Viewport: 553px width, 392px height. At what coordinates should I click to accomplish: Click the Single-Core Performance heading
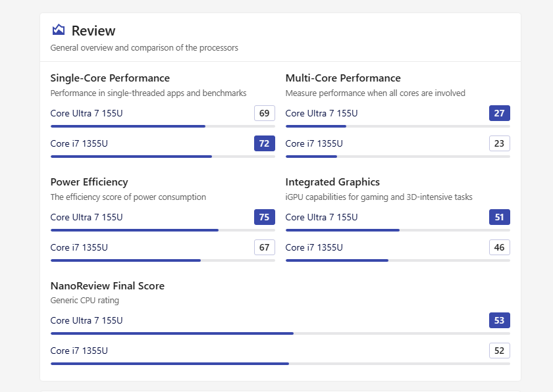pos(110,78)
